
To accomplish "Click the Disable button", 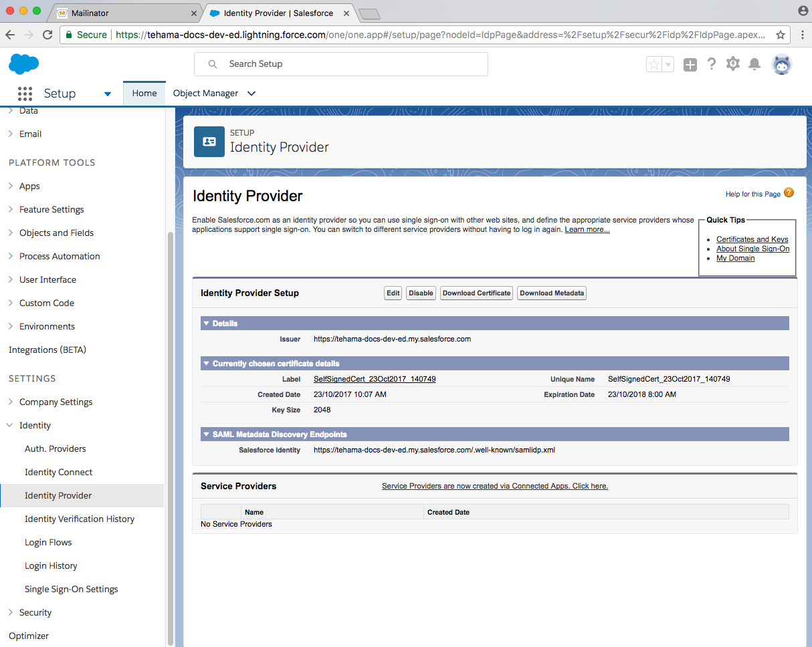I will pyautogui.click(x=421, y=293).
